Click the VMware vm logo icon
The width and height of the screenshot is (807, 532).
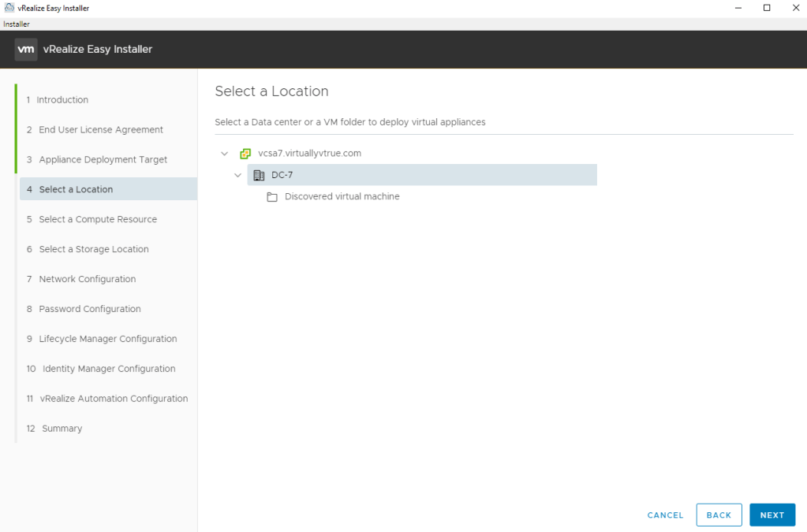pos(26,50)
